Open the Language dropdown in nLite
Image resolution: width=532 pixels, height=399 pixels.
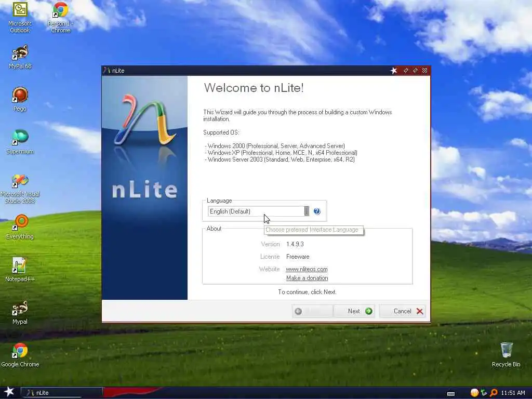click(259, 211)
